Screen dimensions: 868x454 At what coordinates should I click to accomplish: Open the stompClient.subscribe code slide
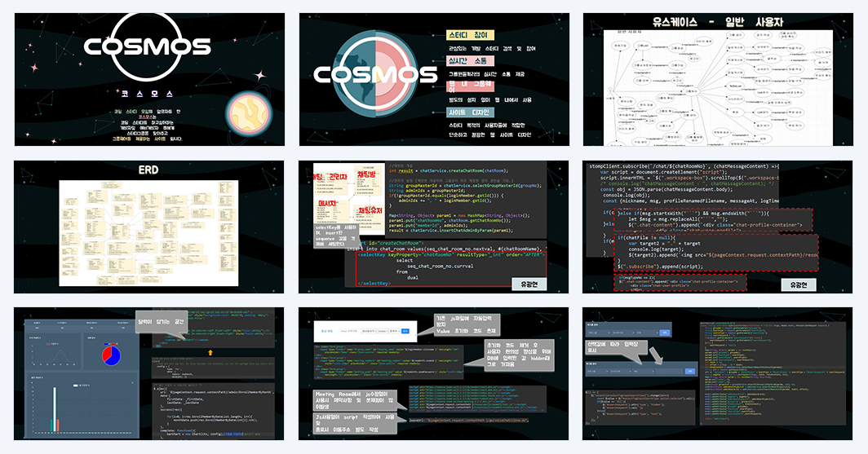[x=717, y=227]
